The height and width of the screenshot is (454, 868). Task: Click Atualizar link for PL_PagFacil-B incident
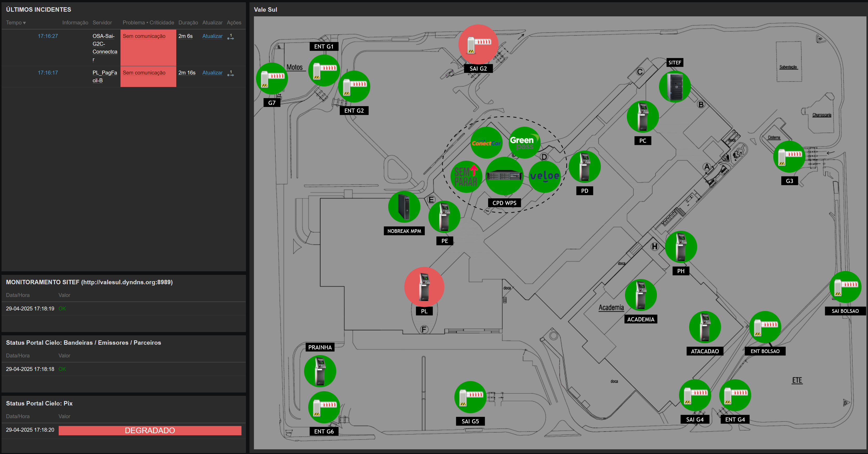point(212,73)
